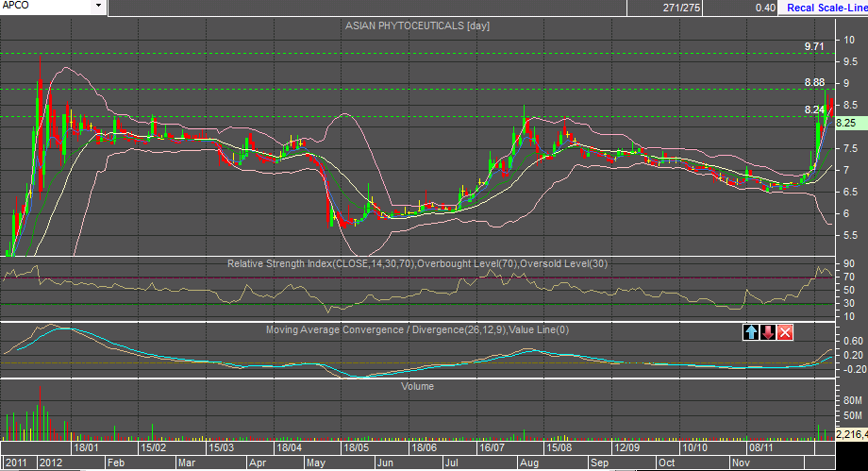868x471 pixels.
Task: Click the 0.60 label on MACD axis
Action: pyautogui.click(x=853, y=342)
